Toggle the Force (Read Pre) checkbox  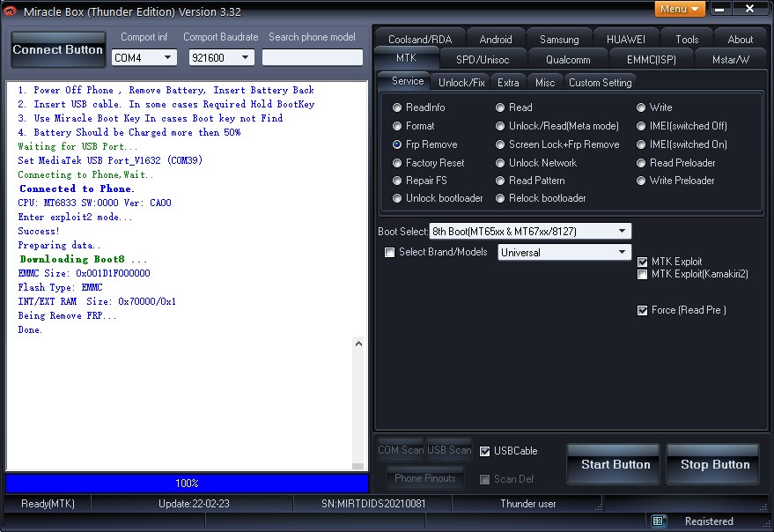(642, 310)
